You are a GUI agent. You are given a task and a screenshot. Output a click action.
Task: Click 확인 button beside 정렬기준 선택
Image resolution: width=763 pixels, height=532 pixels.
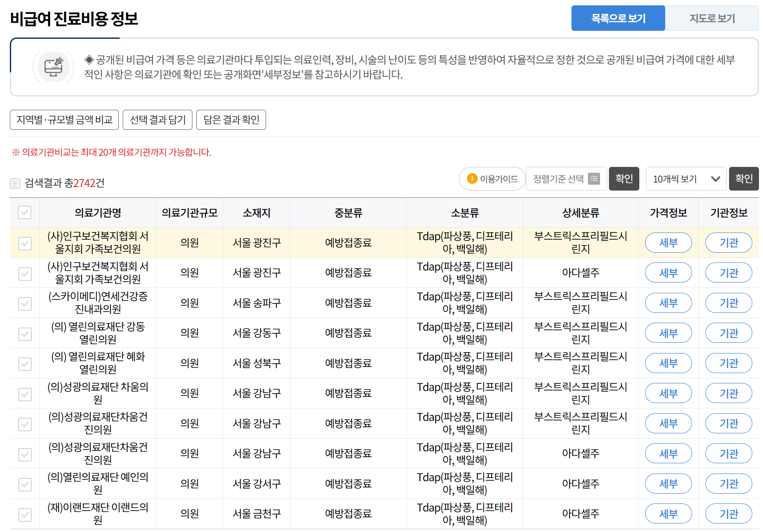click(624, 179)
